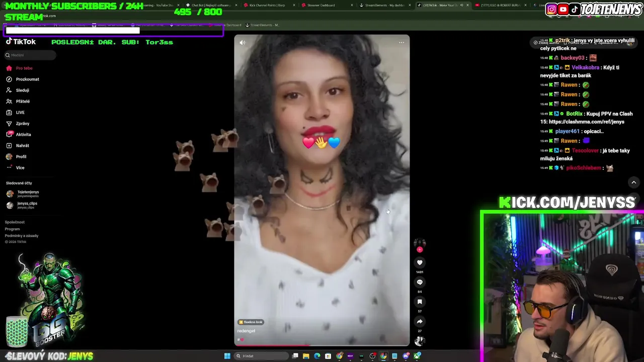The width and height of the screenshot is (644, 362).
Task: Open the creator username under the video
Action: tap(247, 331)
